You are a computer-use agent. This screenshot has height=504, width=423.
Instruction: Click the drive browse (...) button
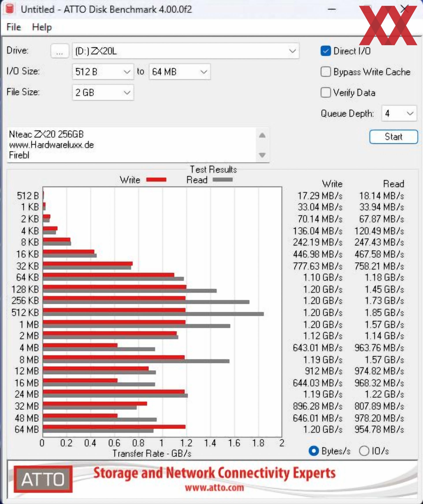click(60, 51)
